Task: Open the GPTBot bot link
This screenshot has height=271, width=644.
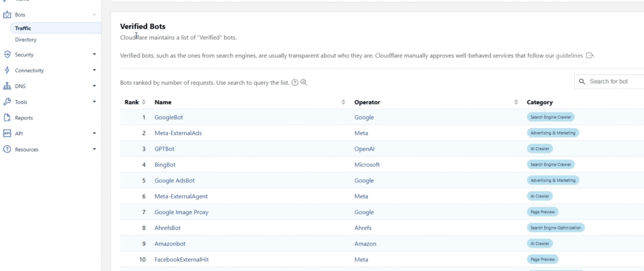Action: 164,149
